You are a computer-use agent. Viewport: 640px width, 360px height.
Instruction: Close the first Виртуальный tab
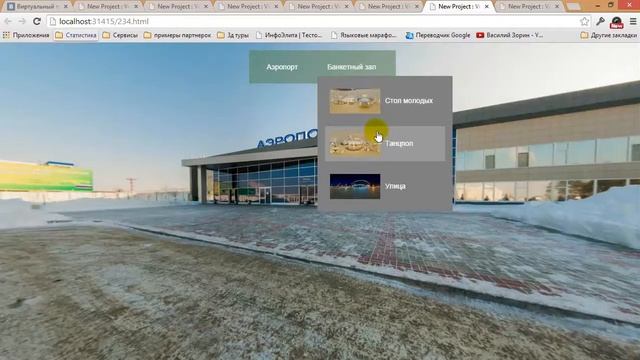pos(65,7)
